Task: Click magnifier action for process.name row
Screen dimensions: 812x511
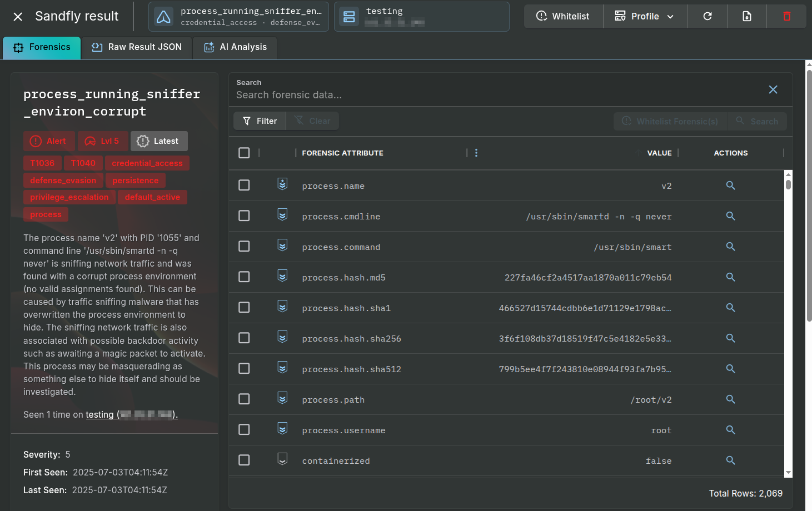Action: pos(730,186)
